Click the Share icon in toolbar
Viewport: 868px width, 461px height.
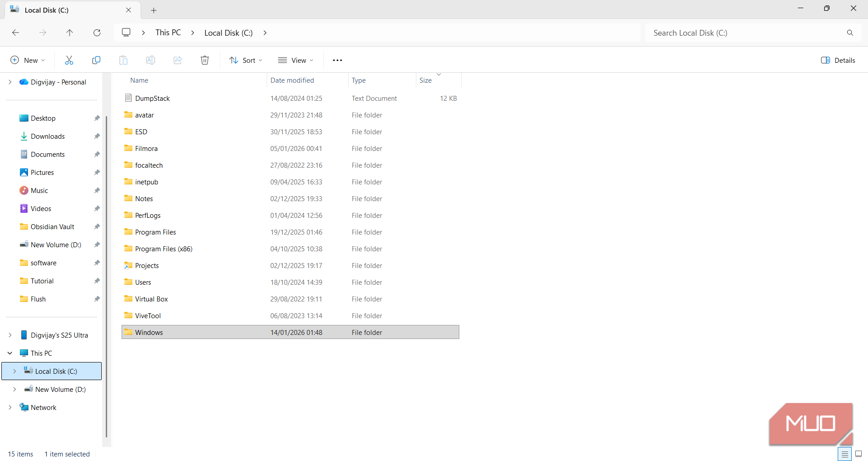(x=178, y=60)
